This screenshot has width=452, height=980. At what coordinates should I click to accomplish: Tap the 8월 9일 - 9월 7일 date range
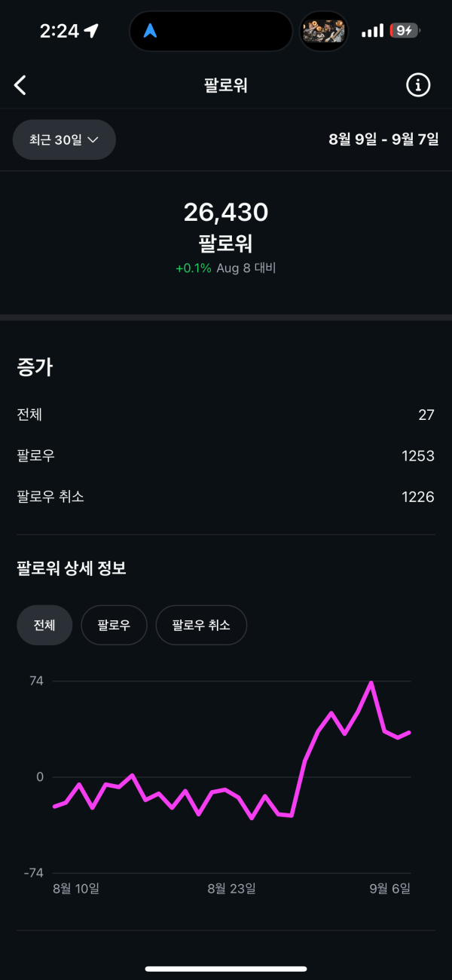pos(383,139)
